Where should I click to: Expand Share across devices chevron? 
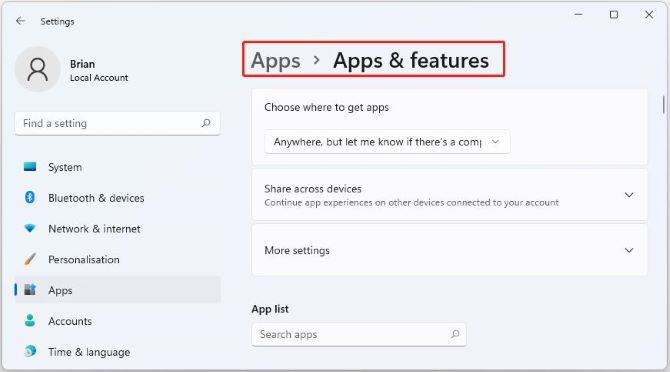(629, 195)
